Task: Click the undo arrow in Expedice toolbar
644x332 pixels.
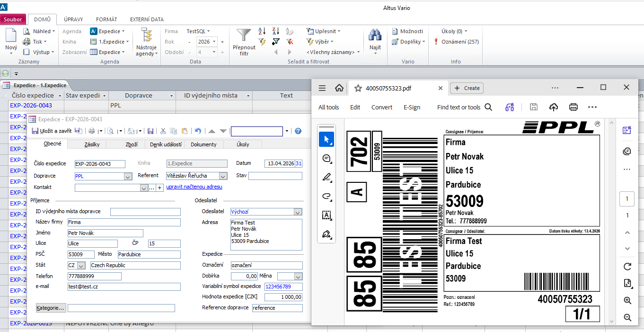Action: pos(198,131)
